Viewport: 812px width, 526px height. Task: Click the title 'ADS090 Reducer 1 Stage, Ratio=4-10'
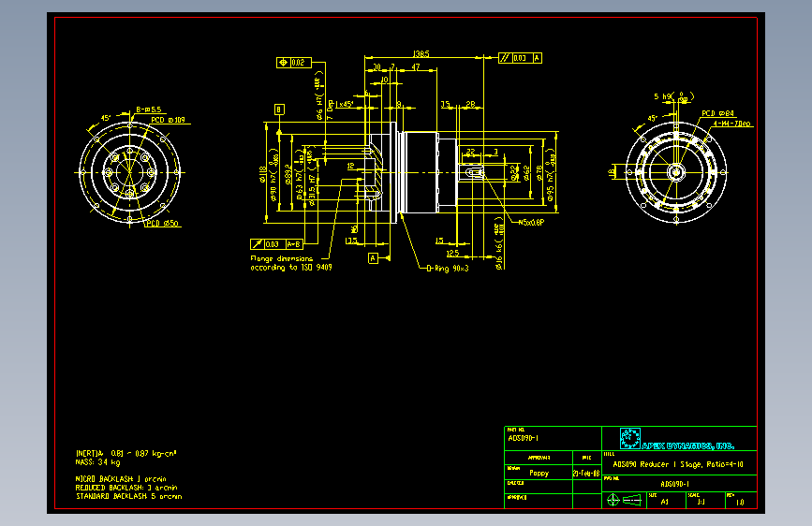click(x=678, y=464)
